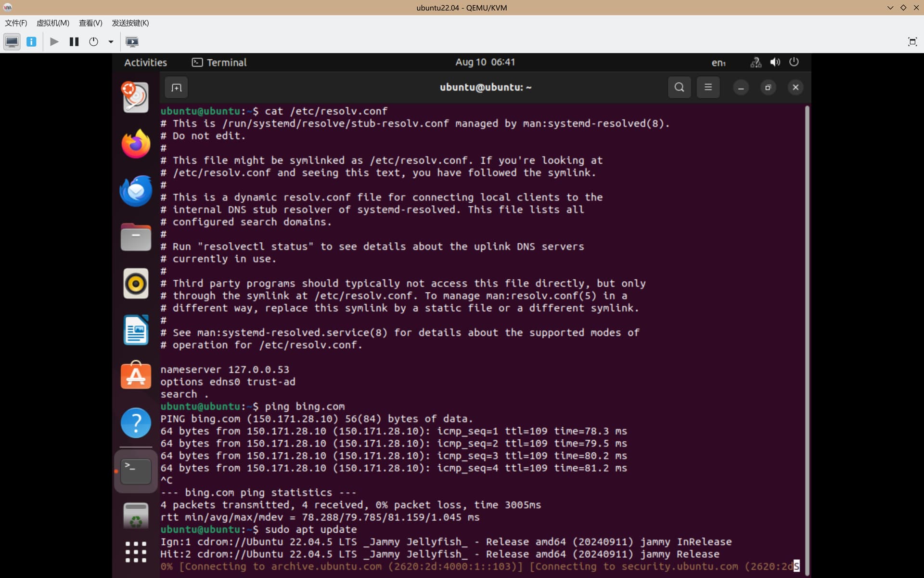Toggle fullscreen view of the VM
The width and height of the screenshot is (924, 578).
(912, 42)
